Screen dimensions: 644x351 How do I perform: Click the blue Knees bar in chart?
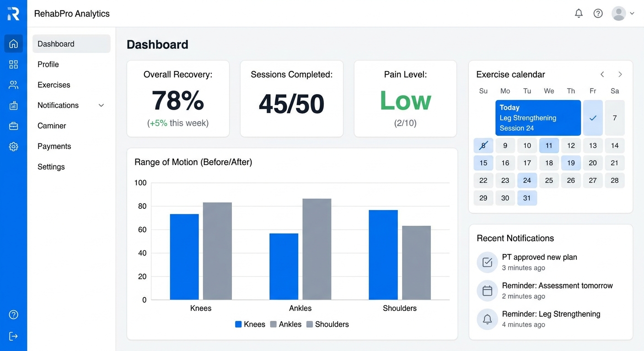(x=184, y=257)
